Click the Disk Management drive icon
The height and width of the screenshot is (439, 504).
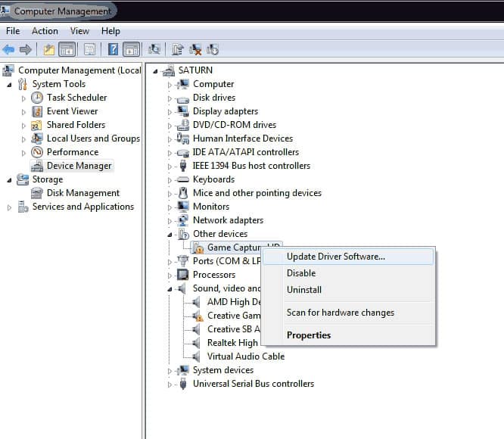(36, 193)
